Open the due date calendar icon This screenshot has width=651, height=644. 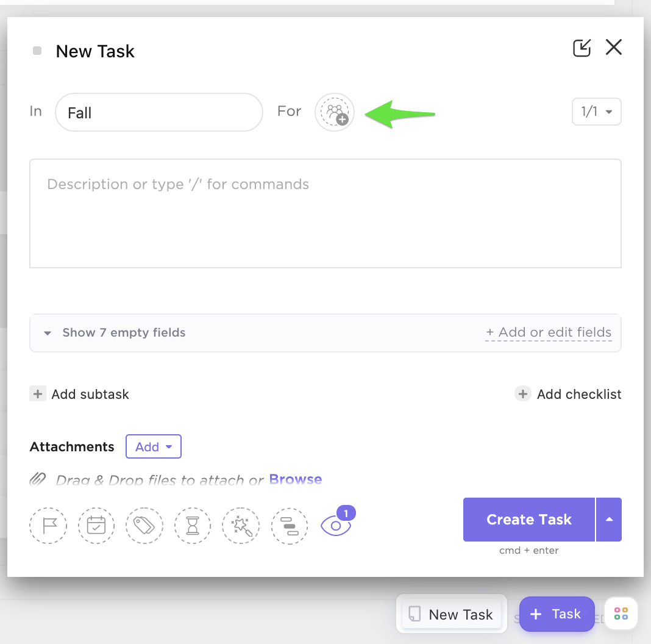pyautogui.click(x=96, y=525)
